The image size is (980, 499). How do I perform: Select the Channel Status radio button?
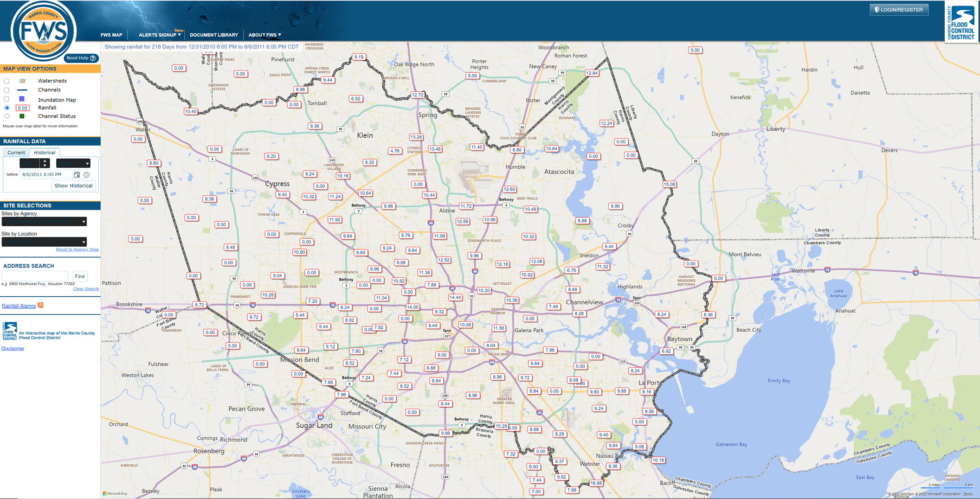click(x=7, y=116)
